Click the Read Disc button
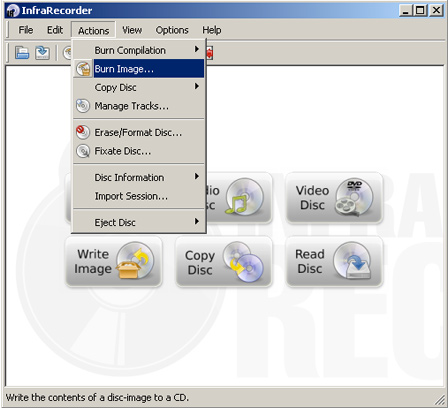This screenshot has height=408, width=448. (334, 261)
